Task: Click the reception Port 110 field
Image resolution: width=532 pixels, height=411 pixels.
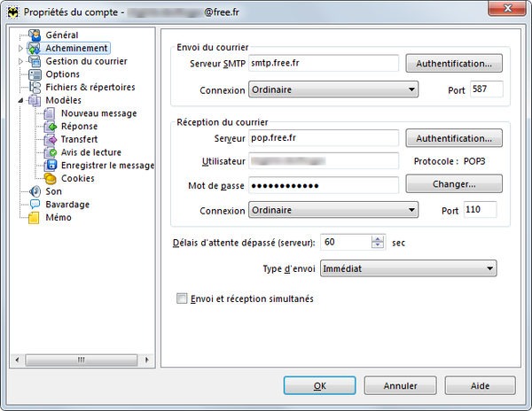Action: point(480,209)
